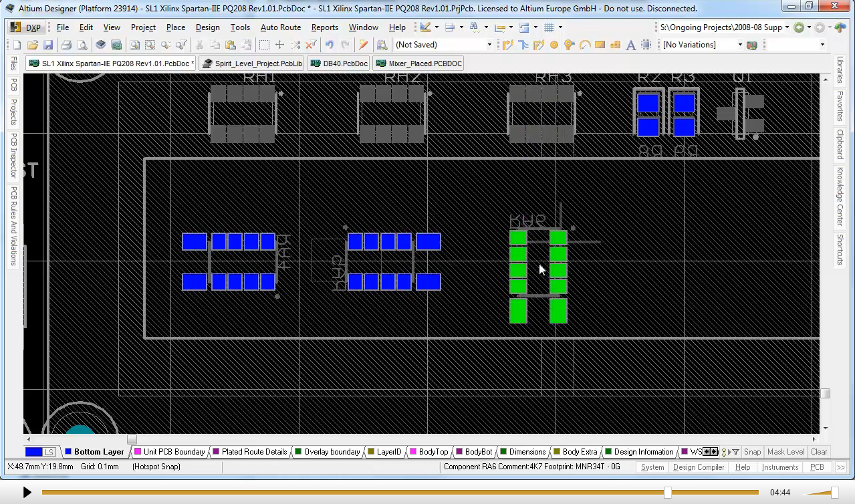Image resolution: width=855 pixels, height=504 pixels.
Task: Click the Snap button
Action: [x=752, y=452]
